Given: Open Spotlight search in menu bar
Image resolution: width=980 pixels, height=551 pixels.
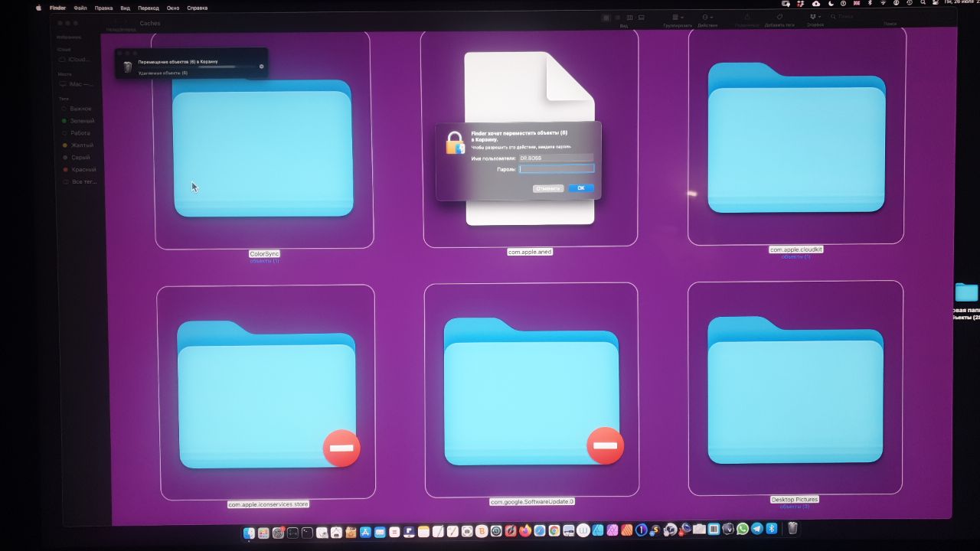Looking at the screenshot, I should [923, 4].
